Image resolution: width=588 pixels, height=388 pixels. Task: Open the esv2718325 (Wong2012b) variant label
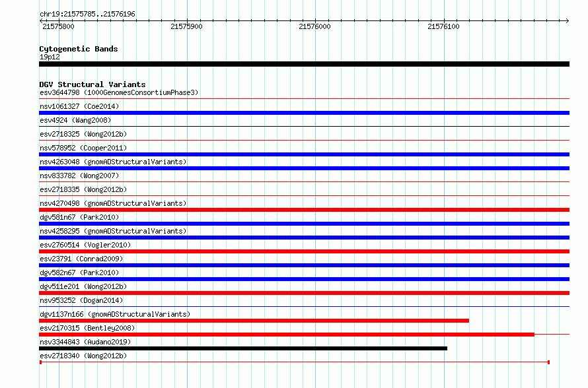(83, 134)
